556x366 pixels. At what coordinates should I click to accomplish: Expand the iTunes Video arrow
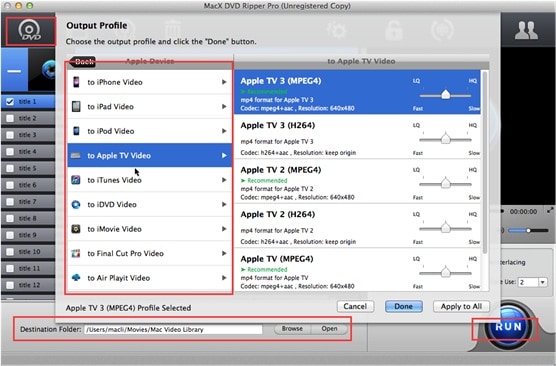click(x=224, y=180)
